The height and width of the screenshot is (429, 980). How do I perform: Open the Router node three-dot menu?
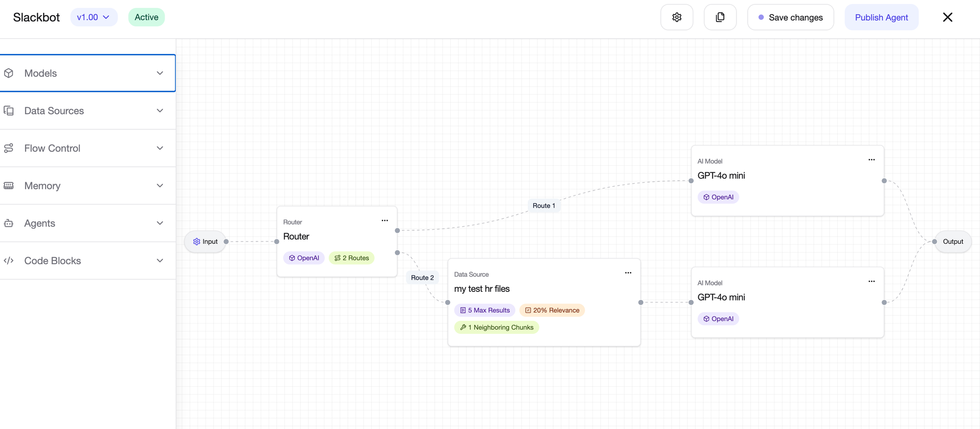coord(385,220)
